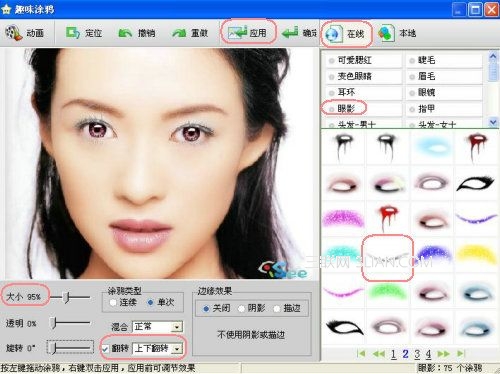Click category list scroll-up arrow
500x374 pixels.
(493, 56)
